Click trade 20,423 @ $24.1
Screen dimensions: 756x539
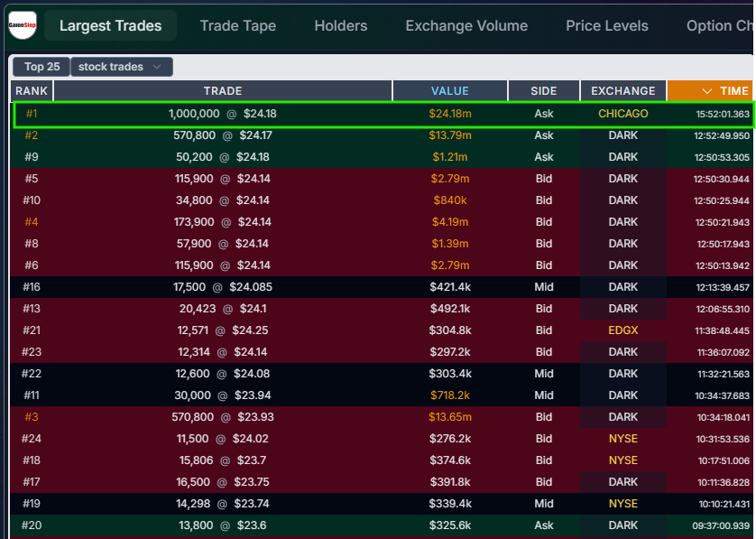pyautogui.click(x=222, y=309)
